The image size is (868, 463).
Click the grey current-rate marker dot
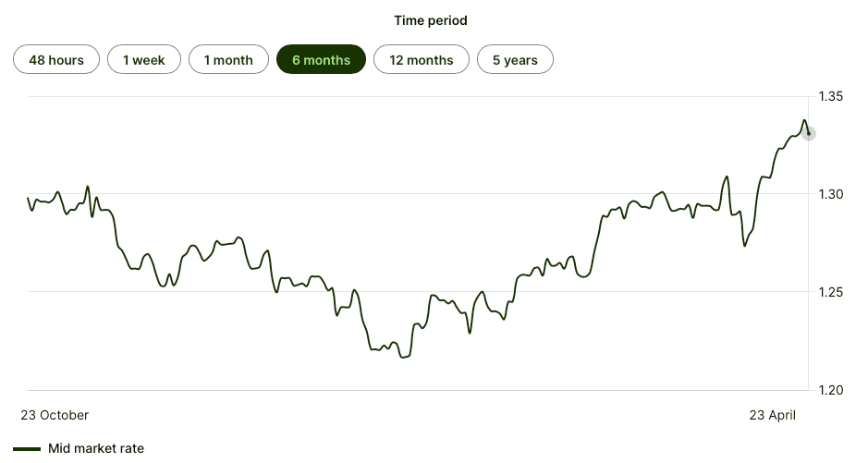click(809, 133)
